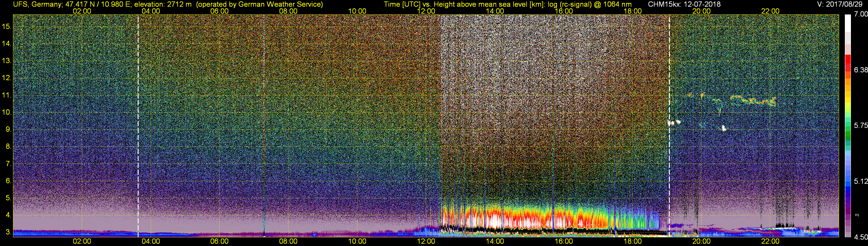Click the station title 'UFS, Germany; 47.417 N / 10.980 E'
The image size is (868, 246).
[72, 4]
